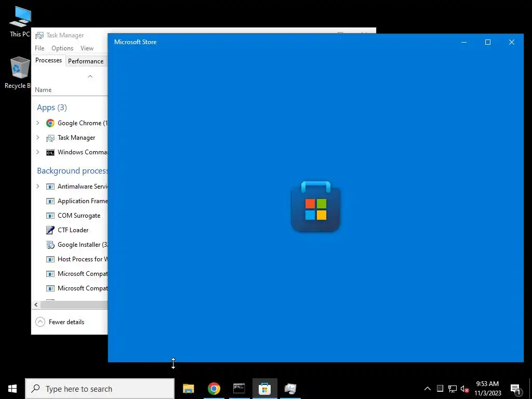Click Task Manager horizontal scrollbar left arrow
The height and width of the screenshot is (399, 532).
[36, 304]
